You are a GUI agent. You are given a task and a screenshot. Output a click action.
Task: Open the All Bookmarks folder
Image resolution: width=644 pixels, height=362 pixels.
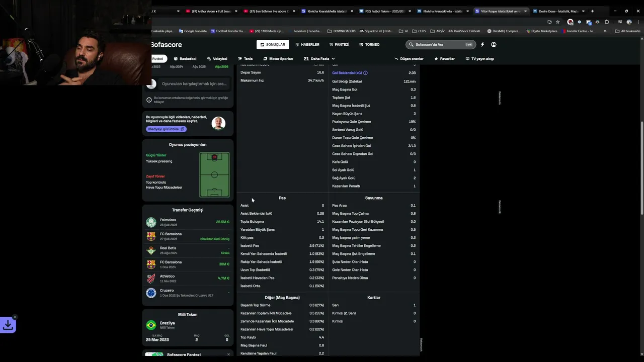click(x=628, y=31)
